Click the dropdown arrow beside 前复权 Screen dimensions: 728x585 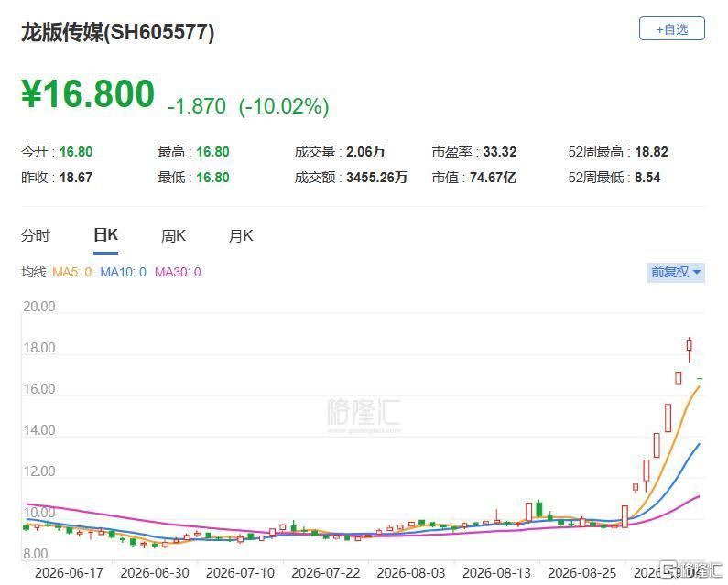pyautogui.click(x=697, y=272)
